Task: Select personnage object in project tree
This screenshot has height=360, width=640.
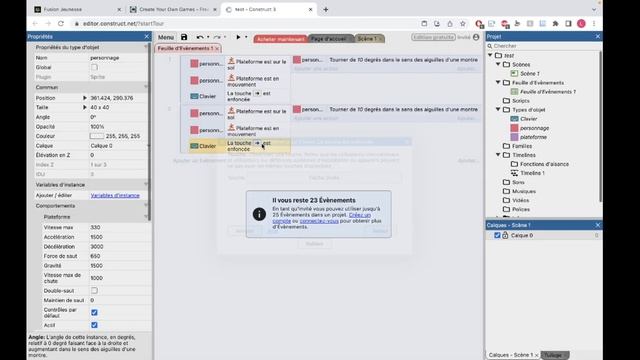Action: tap(534, 128)
